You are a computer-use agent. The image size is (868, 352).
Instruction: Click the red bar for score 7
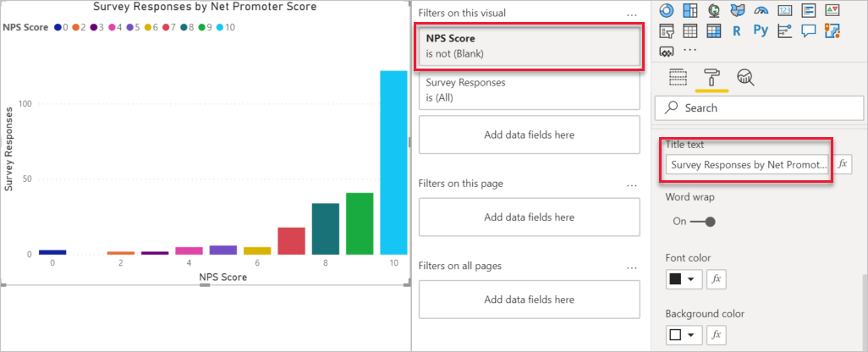291,241
